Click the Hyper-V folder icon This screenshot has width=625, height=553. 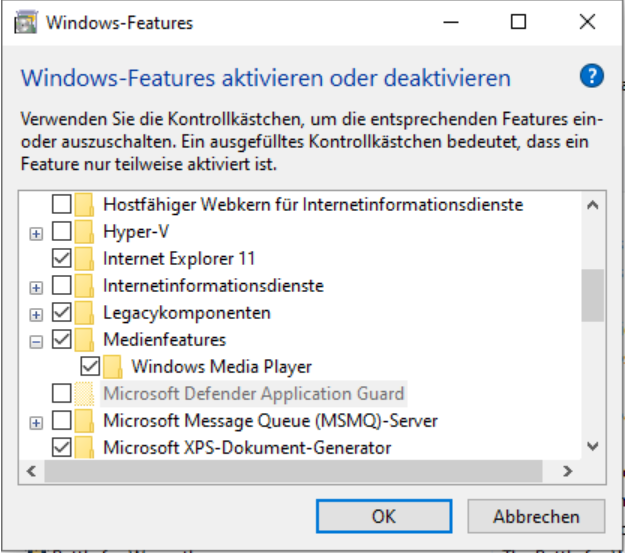point(84,231)
